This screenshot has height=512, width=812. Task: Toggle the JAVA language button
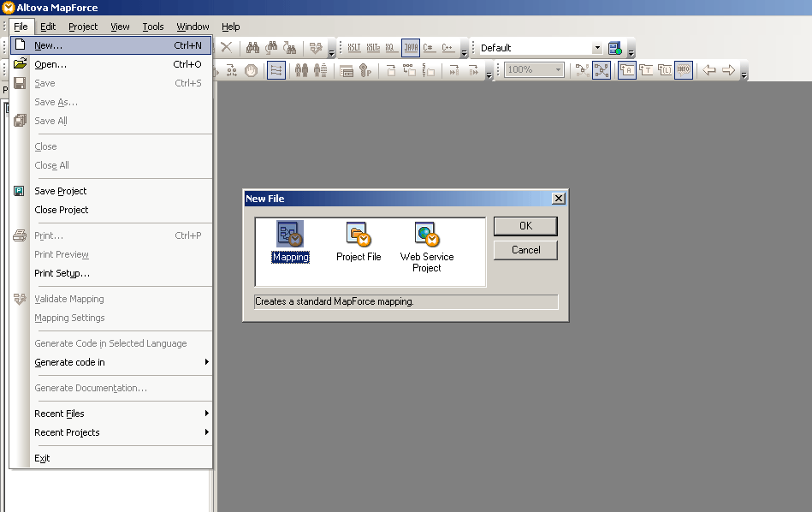pyautogui.click(x=411, y=48)
